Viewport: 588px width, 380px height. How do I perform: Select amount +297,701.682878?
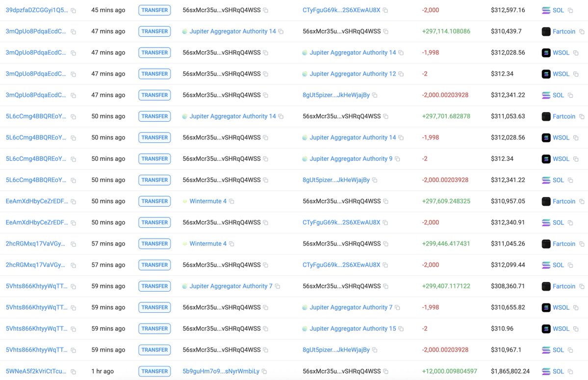click(x=446, y=116)
